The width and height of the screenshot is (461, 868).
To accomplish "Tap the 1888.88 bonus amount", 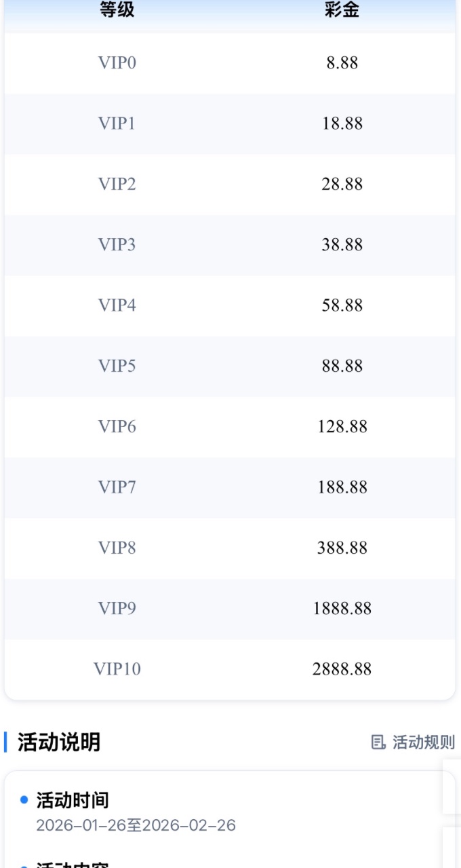I will click(342, 608).
